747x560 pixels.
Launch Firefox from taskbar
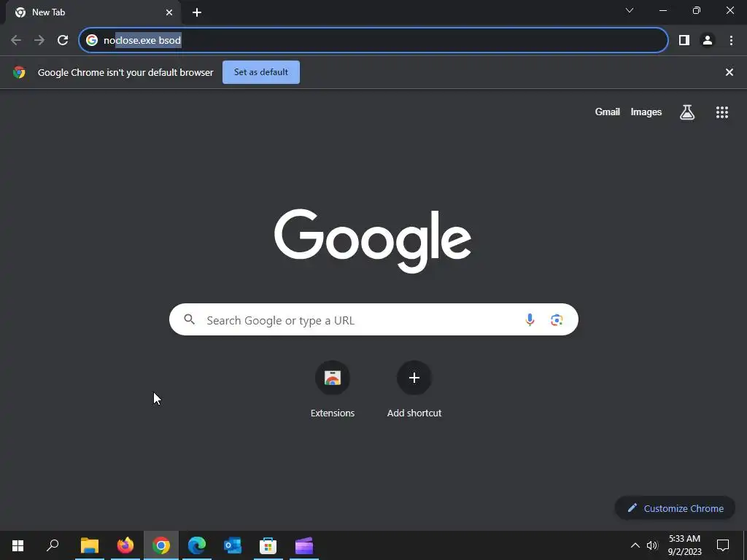[125, 545]
